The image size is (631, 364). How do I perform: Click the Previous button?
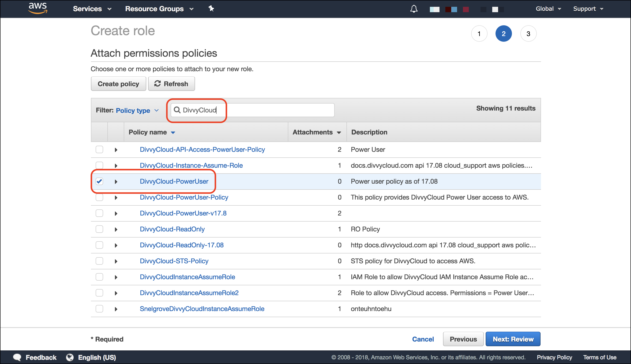(463, 339)
